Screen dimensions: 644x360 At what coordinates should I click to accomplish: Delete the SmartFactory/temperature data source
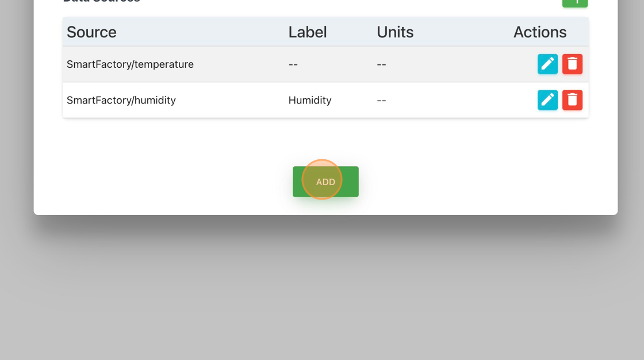pos(572,64)
